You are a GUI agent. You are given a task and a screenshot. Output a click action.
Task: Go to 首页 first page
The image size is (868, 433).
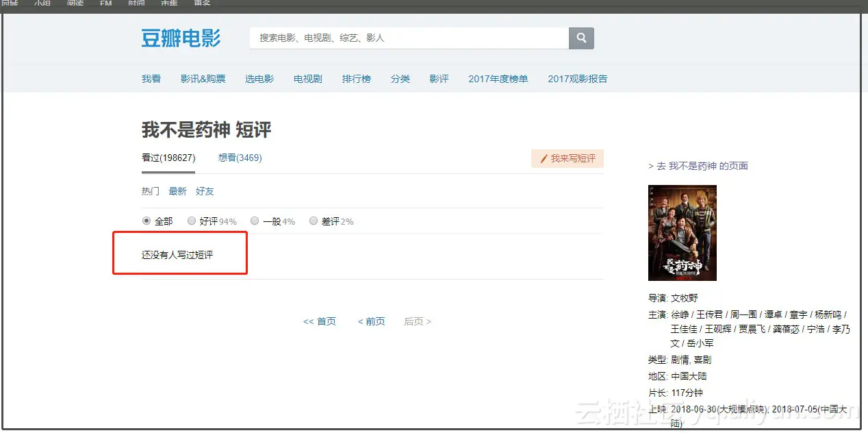[x=320, y=321]
